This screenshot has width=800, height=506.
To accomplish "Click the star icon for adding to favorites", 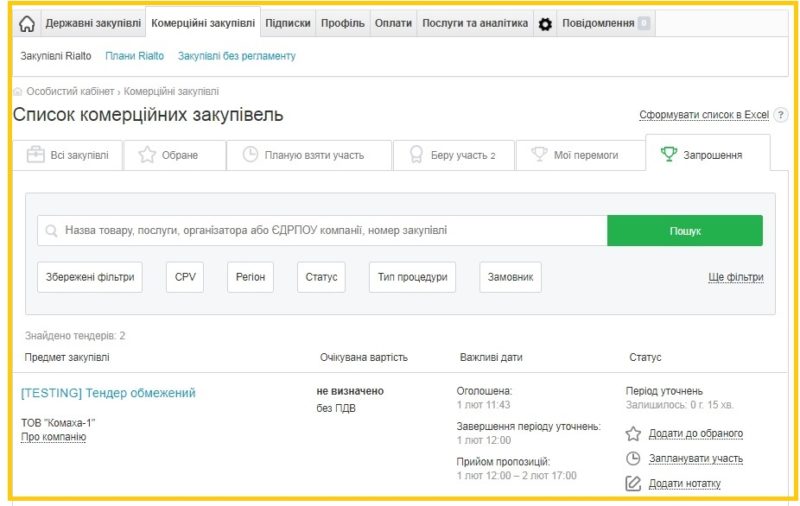I will (x=633, y=434).
